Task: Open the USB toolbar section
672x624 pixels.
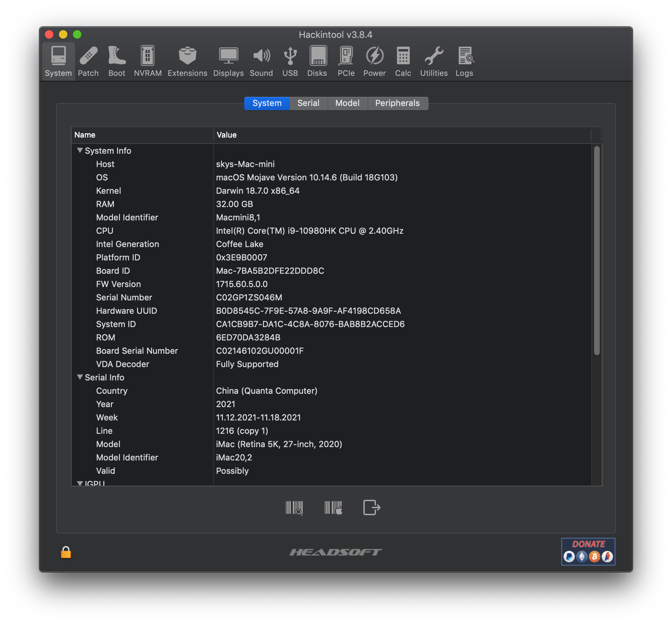Action: pos(290,61)
